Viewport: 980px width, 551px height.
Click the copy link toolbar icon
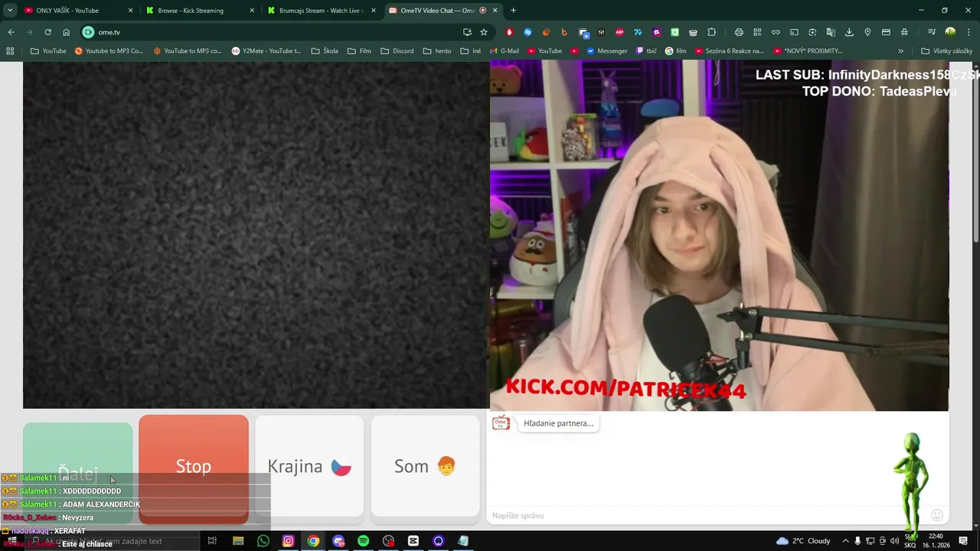click(776, 32)
